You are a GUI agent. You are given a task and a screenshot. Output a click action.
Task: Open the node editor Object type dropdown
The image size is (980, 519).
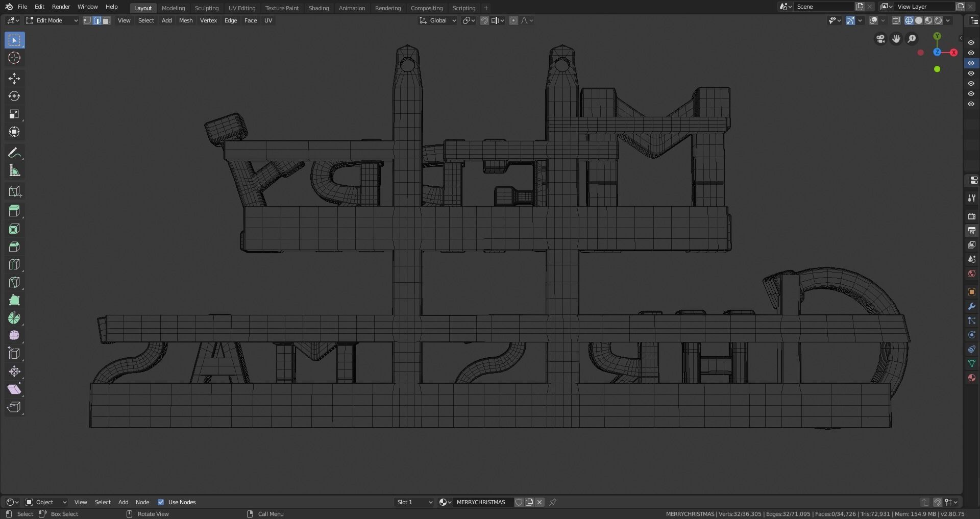tap(46, 502)
